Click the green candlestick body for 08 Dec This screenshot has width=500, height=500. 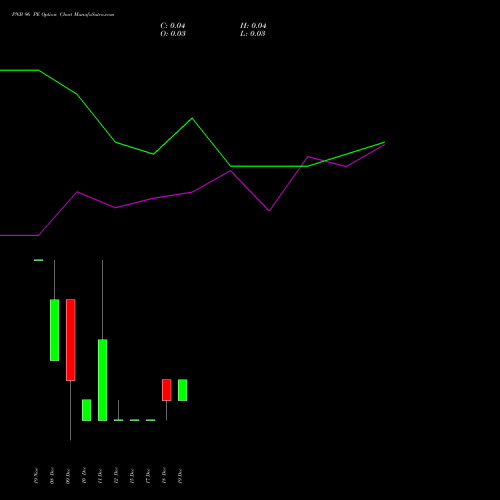(x=55, y=330)
